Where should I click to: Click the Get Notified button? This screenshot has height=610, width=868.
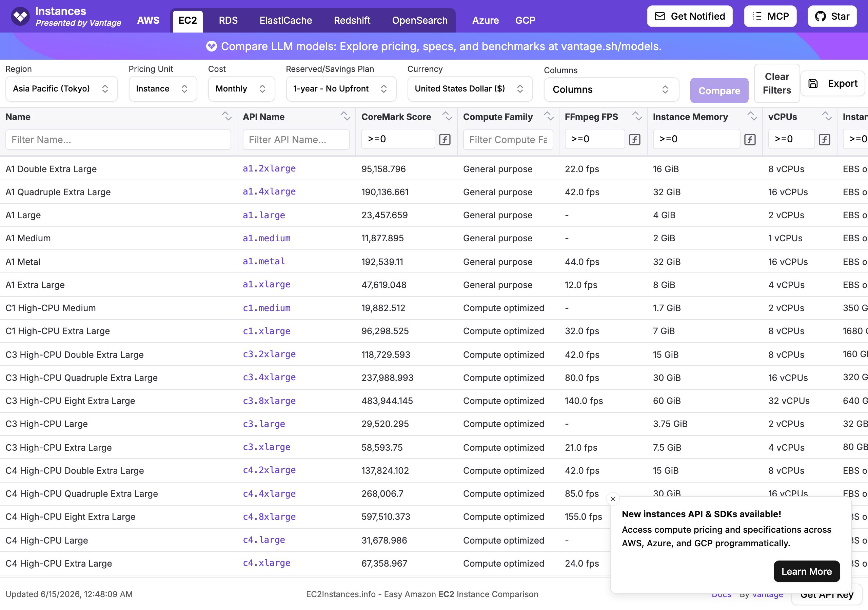click(690, 16)
